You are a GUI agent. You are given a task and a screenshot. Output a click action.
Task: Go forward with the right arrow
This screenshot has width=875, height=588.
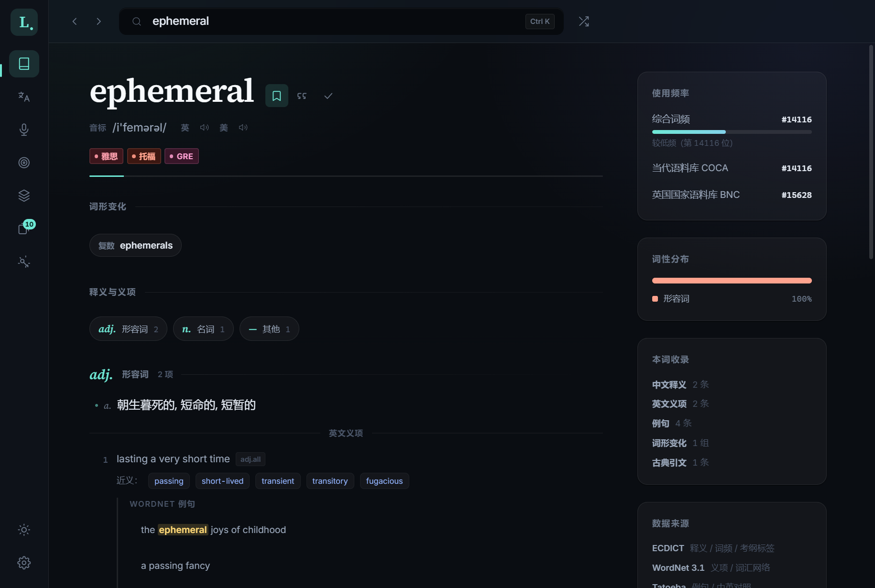[98, 22]
